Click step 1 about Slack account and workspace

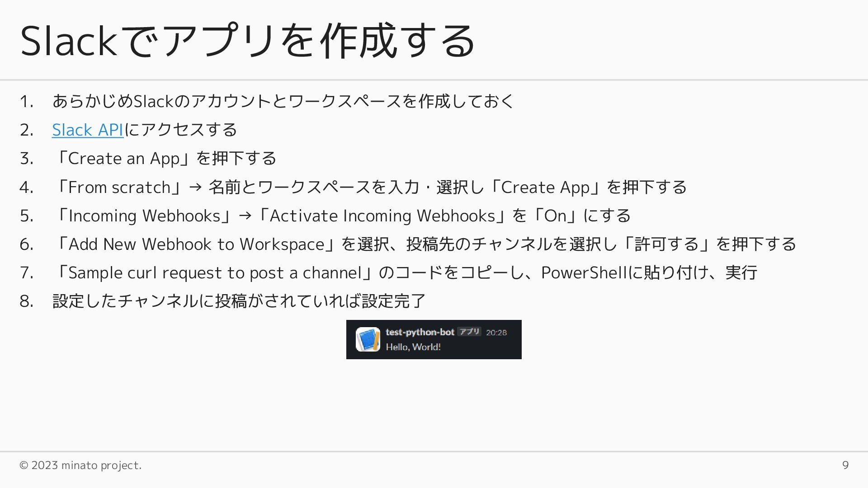point(283,101)
